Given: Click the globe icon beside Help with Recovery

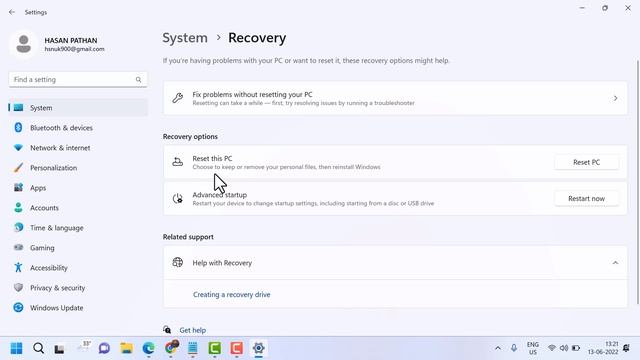Looking at the screenshot, I should pyautogui.click(x=178, y=262).
